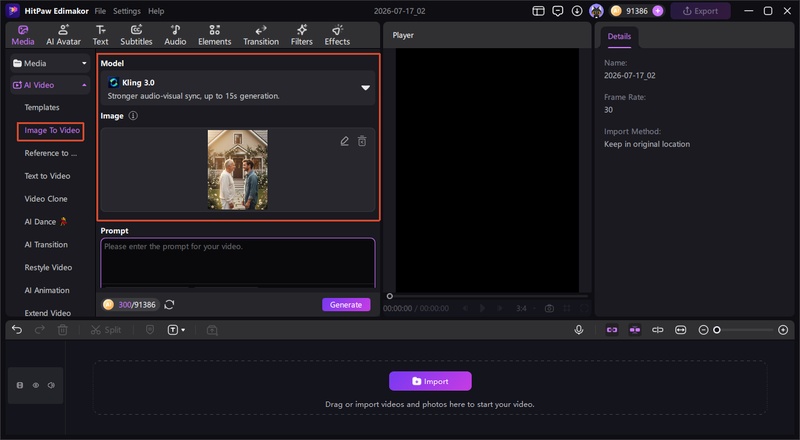
Task: Click the layout switcher icon in title bar
Action: coord(538,11)
